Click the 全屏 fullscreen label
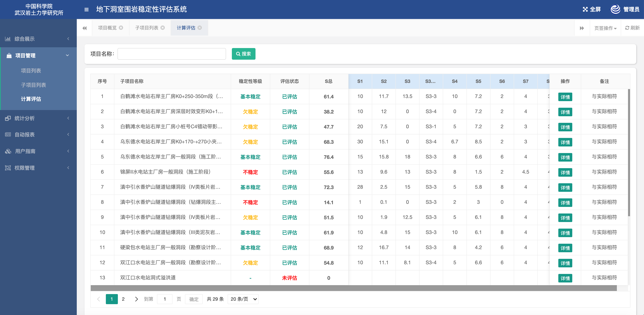This screenshot has width=644, height=315. [x=595, y=9]
